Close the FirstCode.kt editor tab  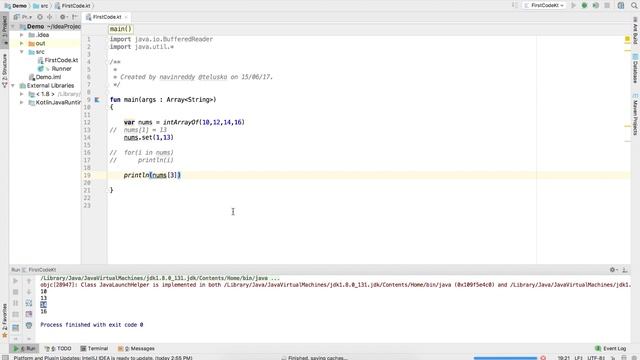pyautogui.click(x=126, y=17)
